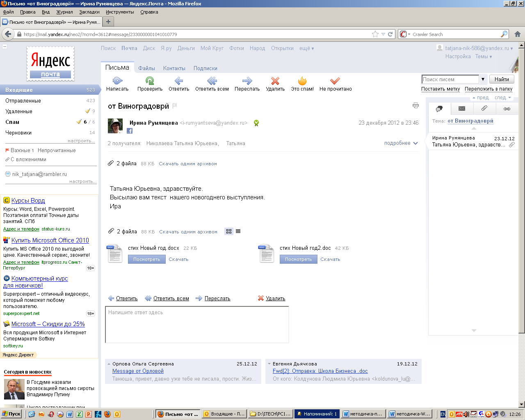Viewport: 525px width, 420px height.
Task: Expand recipient details with подробнее
Action: (401, 143)
